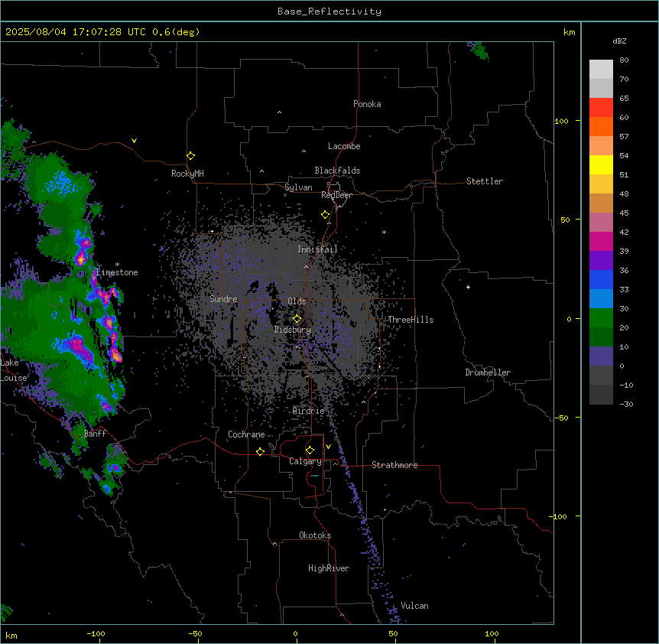
Task: Select the RedDeer label
Action: [x=336, y=195]
